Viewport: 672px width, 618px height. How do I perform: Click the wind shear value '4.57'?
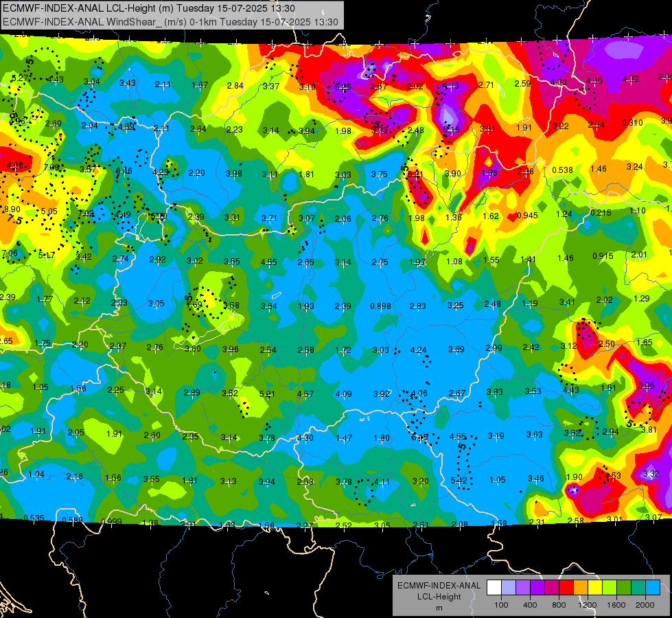pyautogui.click(x=305, y=393)
